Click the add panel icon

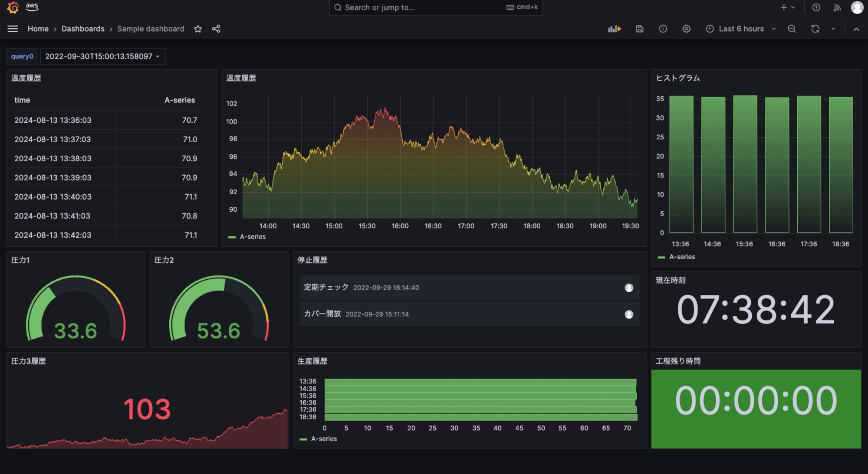(x=614, y=29)
